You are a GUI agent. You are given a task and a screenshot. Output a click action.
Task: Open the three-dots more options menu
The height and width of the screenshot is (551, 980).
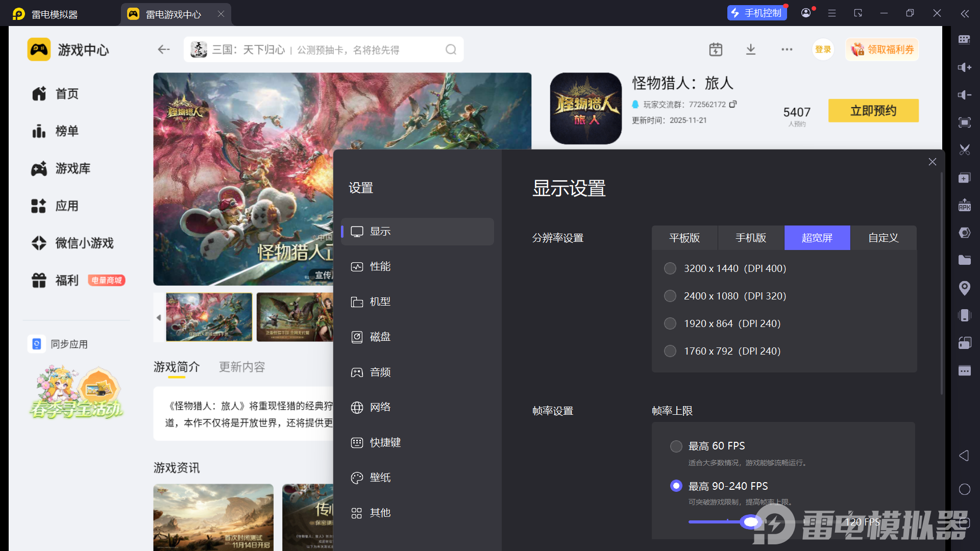pos(787,49)
